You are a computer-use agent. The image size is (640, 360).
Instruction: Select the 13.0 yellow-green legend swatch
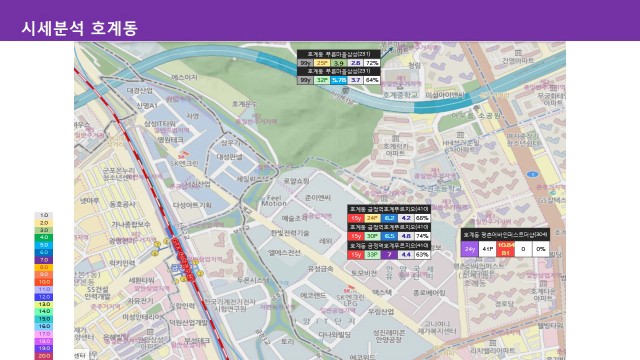[x=43, y=304]
